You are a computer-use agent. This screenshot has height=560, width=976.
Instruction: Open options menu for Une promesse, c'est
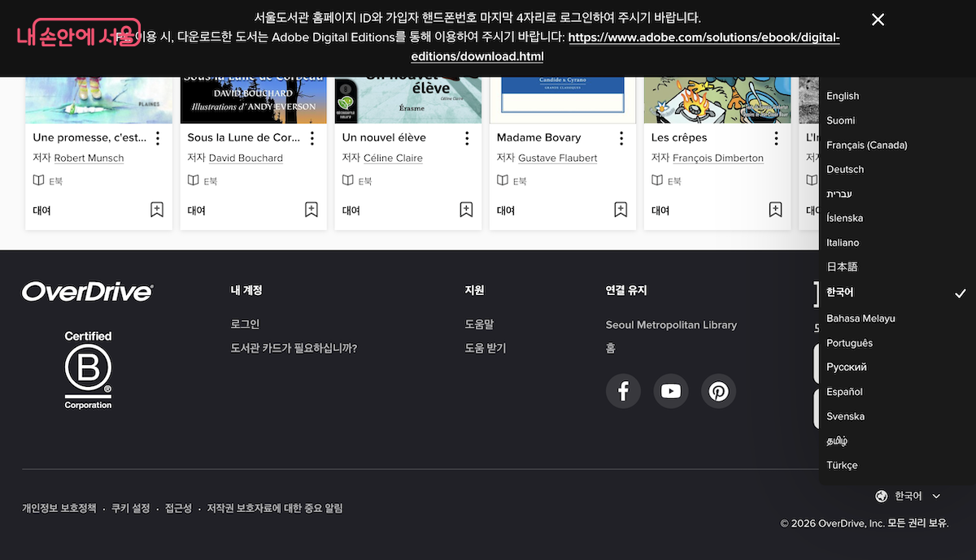pos(158,138)
